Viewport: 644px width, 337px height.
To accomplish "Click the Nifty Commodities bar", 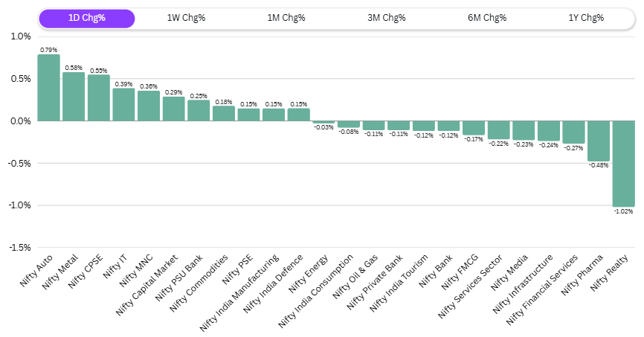I will click(224, 113).
